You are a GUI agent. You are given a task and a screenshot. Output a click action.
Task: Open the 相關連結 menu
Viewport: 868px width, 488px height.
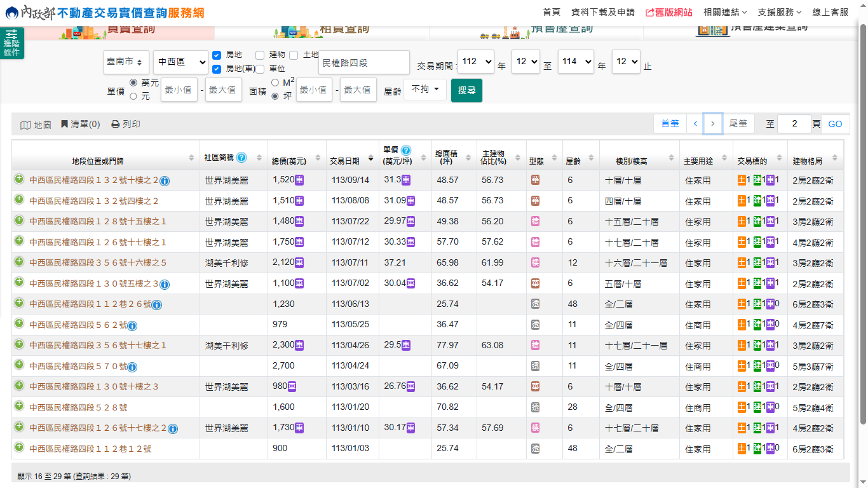tap(724, 12)
